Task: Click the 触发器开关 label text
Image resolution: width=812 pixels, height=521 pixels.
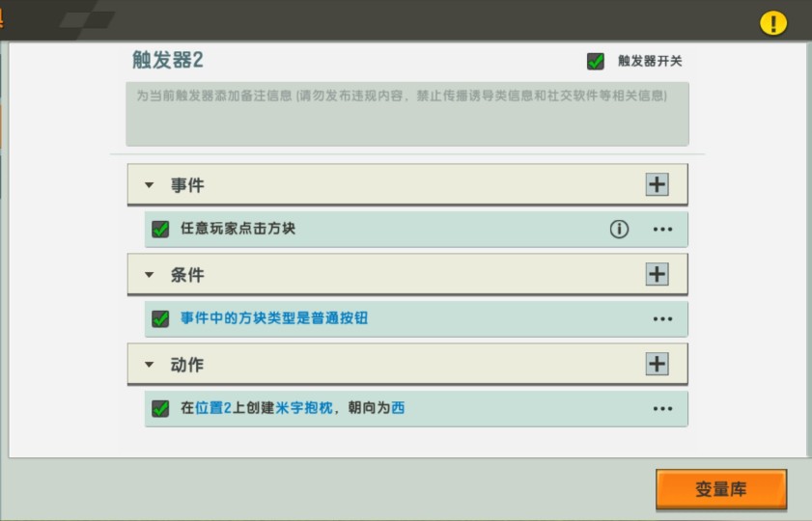Action: pyautogui.click(x=650, y=61)
